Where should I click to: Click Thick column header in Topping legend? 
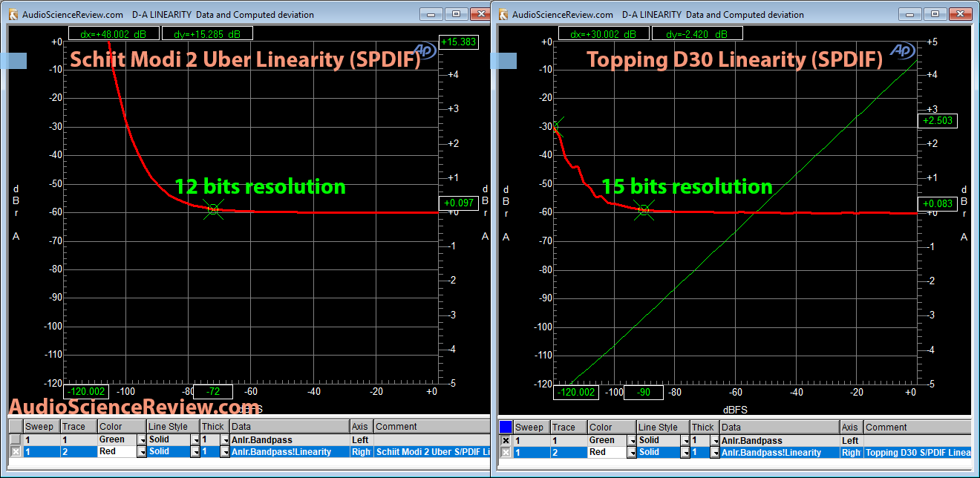point(705,427)
